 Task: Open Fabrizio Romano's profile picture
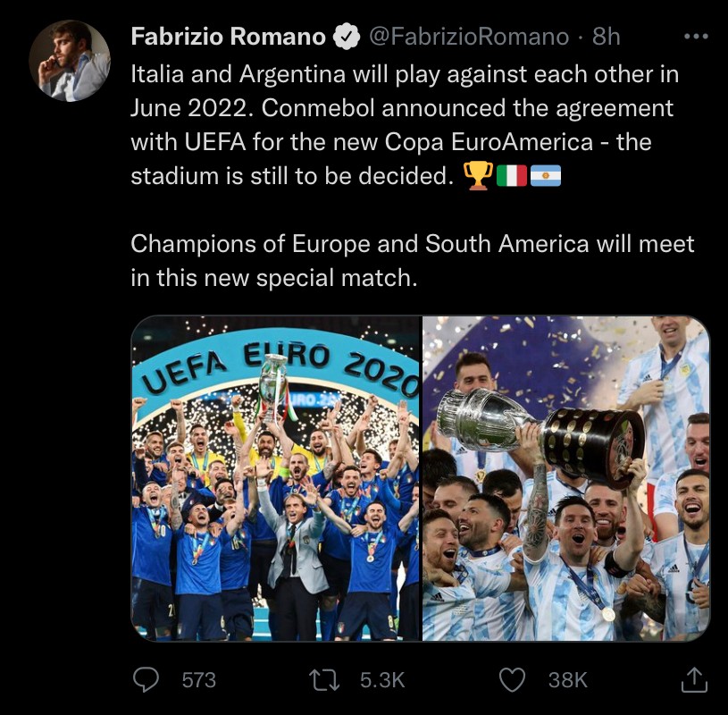pos(70,61)
